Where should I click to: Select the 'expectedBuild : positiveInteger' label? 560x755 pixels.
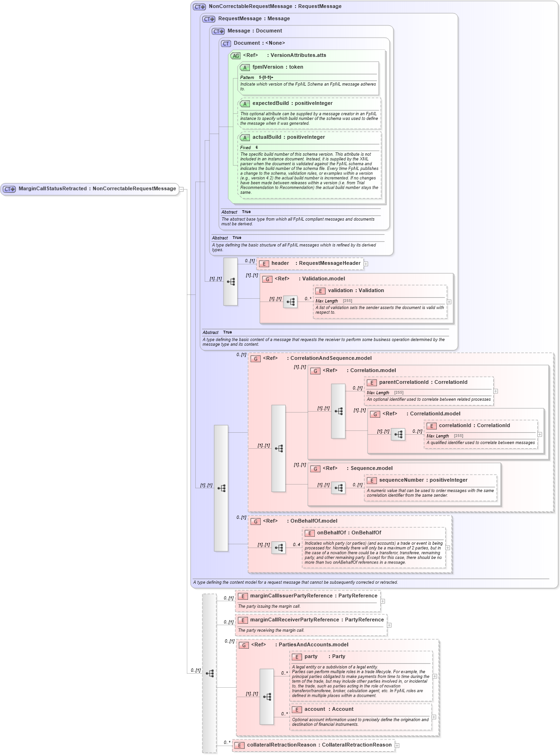[292, 103]
